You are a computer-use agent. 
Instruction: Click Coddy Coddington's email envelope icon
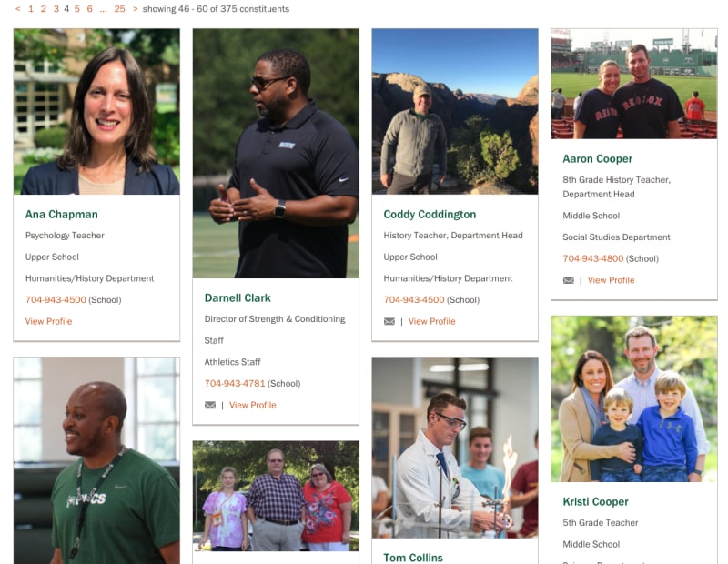(x=389, y=322)
